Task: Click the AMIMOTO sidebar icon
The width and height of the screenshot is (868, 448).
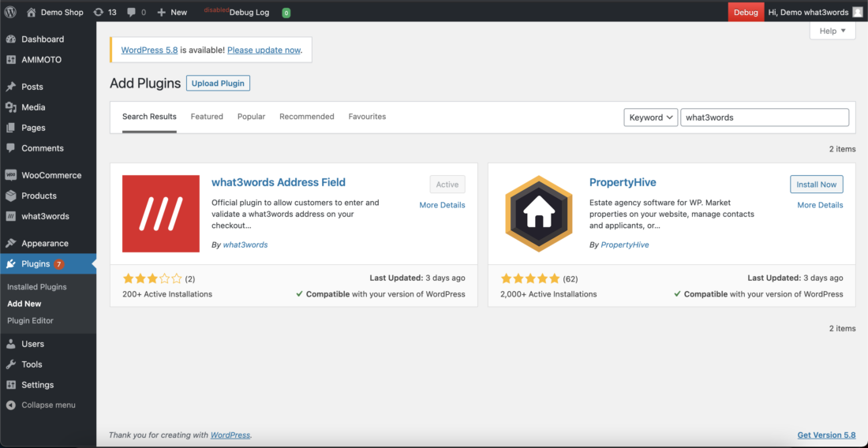Action: point(10,60)
